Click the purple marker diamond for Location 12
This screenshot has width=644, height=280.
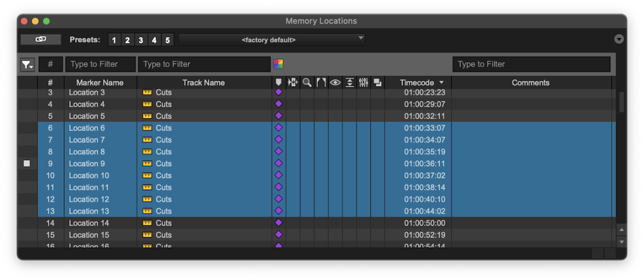(278, 199)
